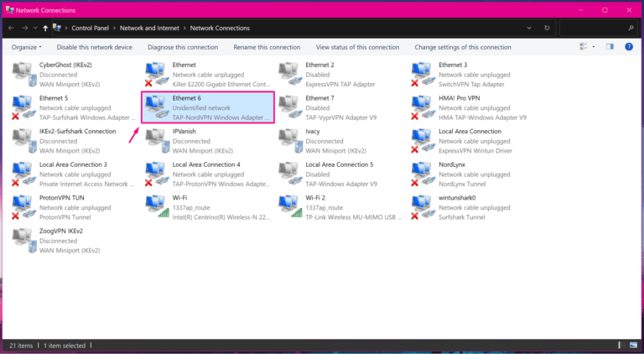
Task: Select the Local Area Connection 4 icon
Action: 158,174
